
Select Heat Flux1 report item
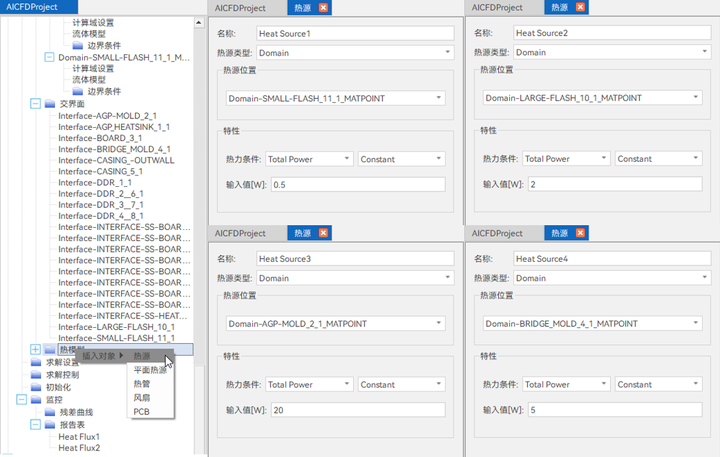79,437
